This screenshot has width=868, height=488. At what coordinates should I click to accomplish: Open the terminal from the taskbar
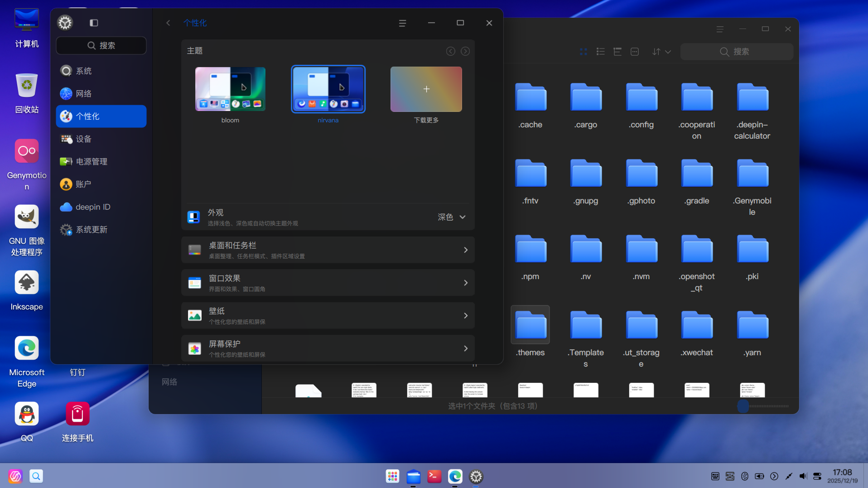tap(434, 476)
